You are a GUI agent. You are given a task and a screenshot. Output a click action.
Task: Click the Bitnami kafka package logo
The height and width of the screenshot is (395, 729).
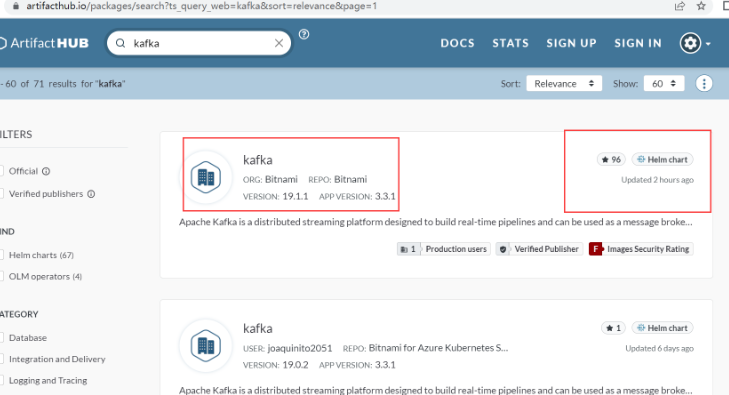[206, 177]
